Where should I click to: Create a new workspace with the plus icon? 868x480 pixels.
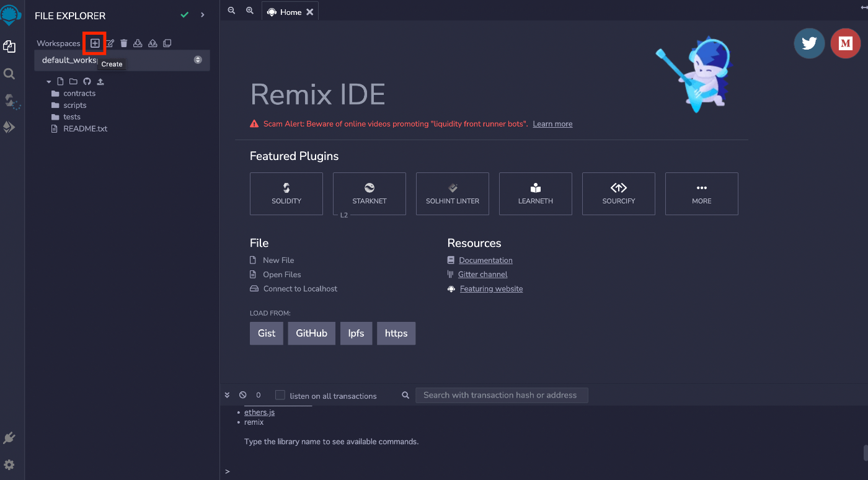pyautogui.click(x=95, y=43)
